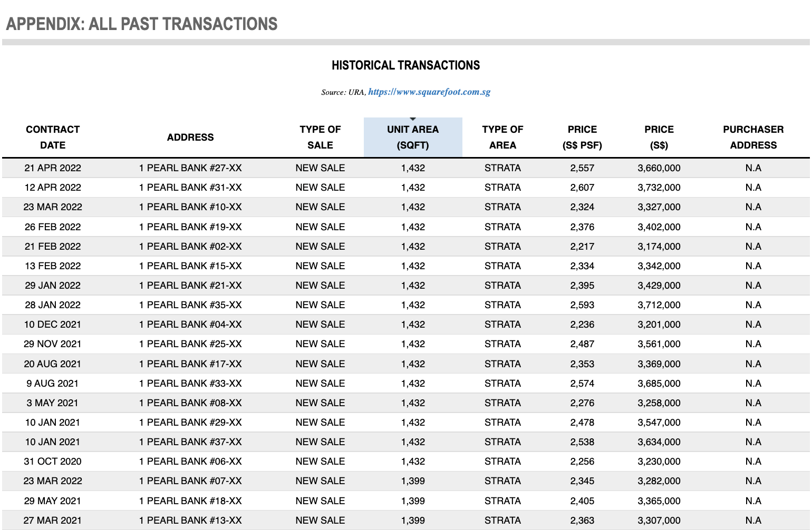Click the date cell 13 FEB 2022
Screen dimensions: 812x530
pyautogui.click(x=53, y=266)
